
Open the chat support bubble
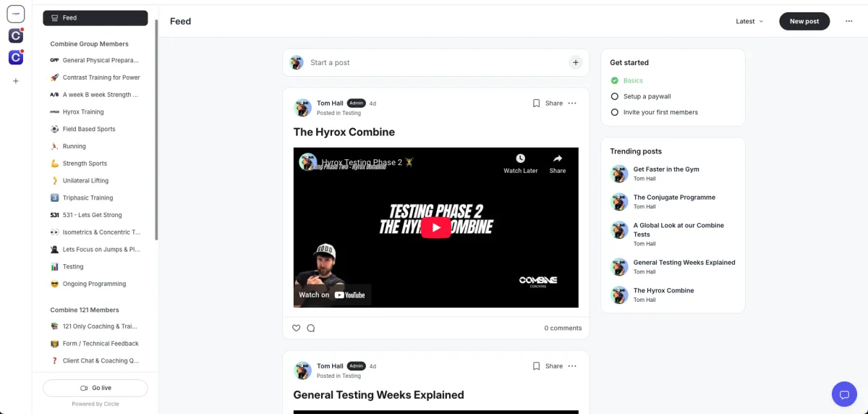[844, 394]
